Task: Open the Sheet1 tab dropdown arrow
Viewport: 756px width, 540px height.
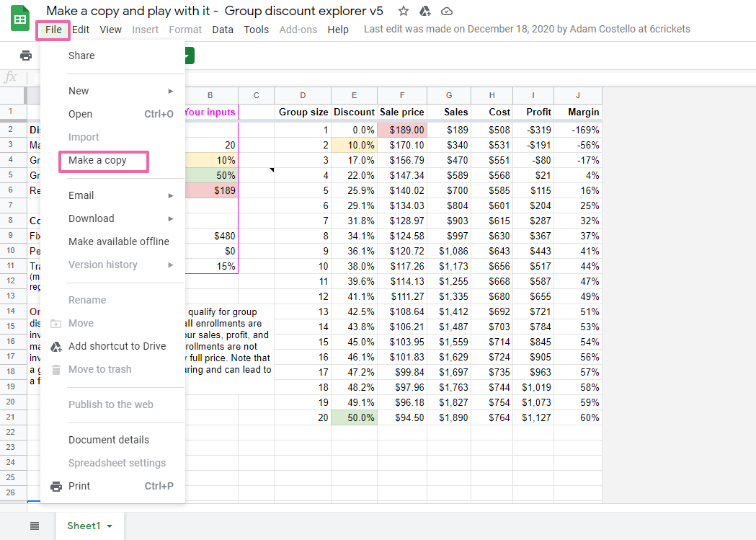Action: point(110,526)
